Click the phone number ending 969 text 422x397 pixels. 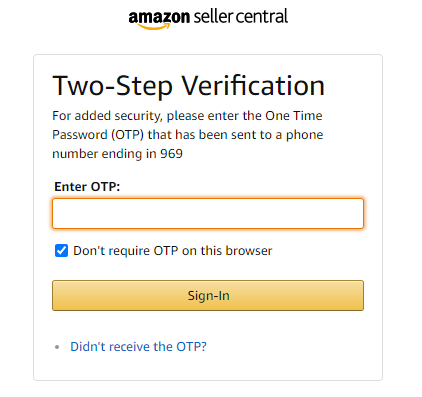click(x=117, y=154)
